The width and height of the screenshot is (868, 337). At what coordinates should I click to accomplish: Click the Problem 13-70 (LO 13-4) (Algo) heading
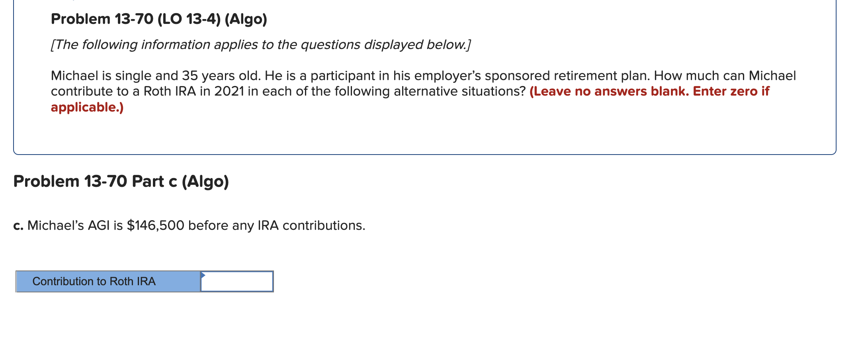[158, 18]
